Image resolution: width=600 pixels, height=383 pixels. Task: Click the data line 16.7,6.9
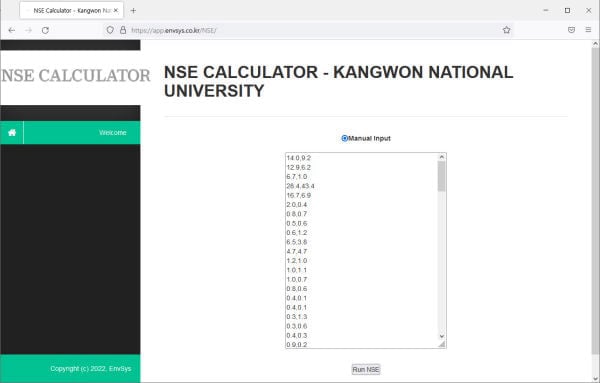[298, 196]
